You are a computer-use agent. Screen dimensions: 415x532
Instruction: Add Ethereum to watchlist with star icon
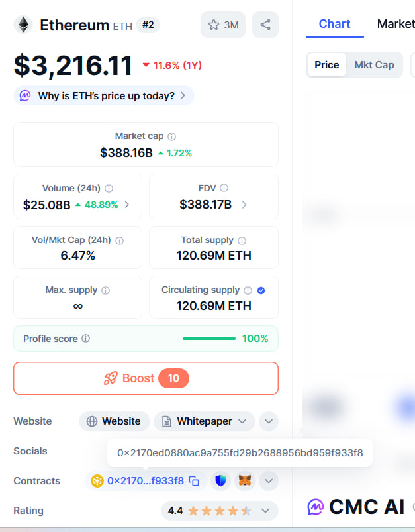point(223,25)
